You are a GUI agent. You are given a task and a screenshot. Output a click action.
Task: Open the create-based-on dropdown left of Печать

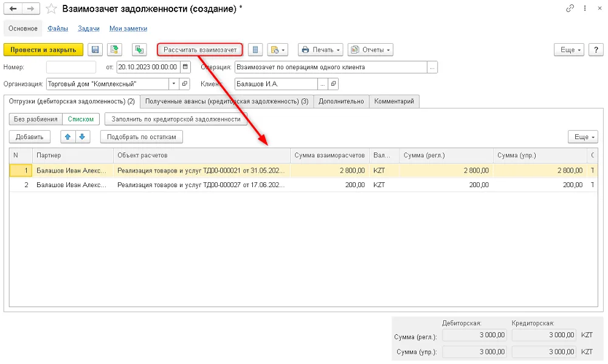point(278,50)
